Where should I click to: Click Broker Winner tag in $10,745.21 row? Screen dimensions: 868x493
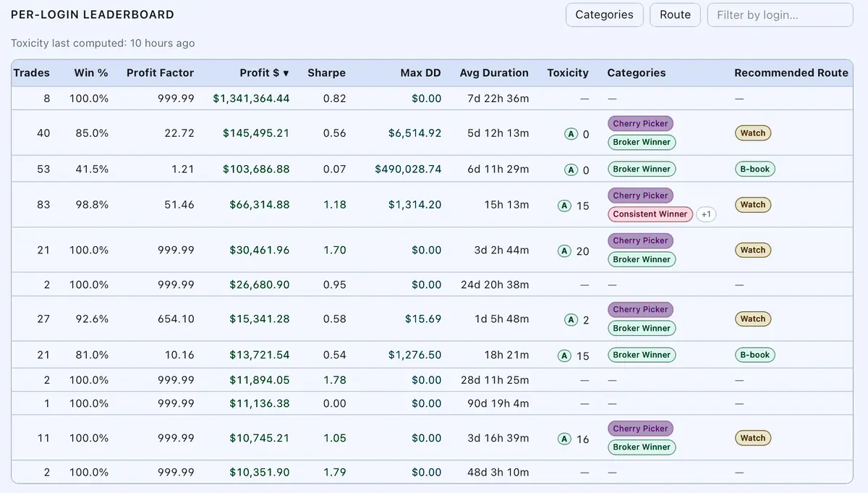click(642, 447)
